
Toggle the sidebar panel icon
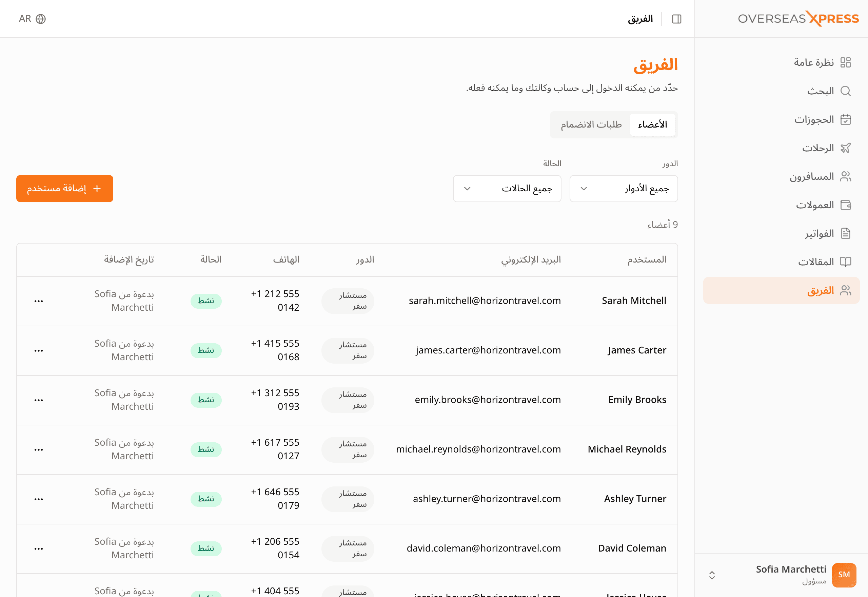pos(676,19)
